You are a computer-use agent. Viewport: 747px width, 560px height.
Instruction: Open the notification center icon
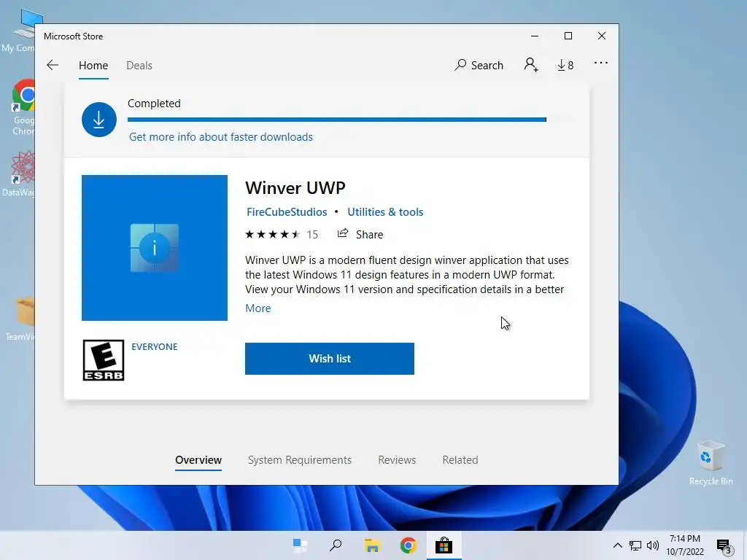coord(724,546)
